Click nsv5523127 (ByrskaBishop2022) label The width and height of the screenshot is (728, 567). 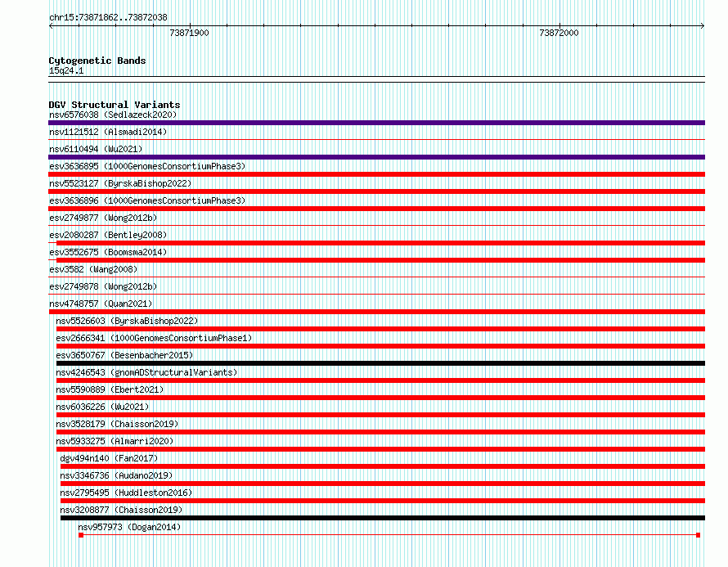coord(120,183)
